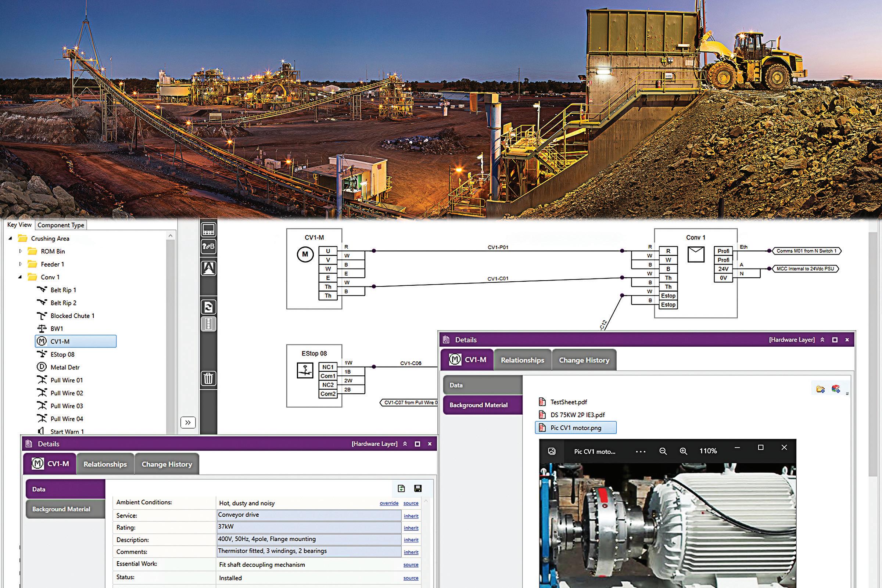Click the double-chevron expand panel button
The width and height of the screenshot is (882, 588).
[188, 423]
